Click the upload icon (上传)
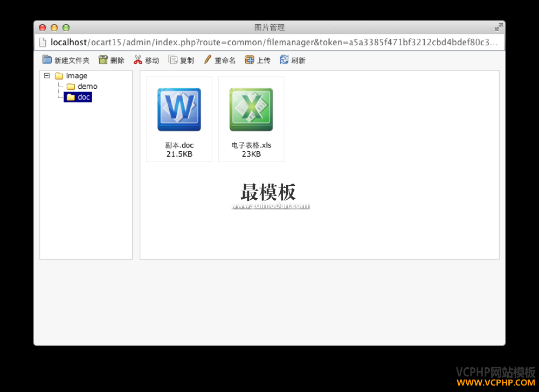Screen dimensions: 539x392 pyautogui.click(x=249, y=60)
